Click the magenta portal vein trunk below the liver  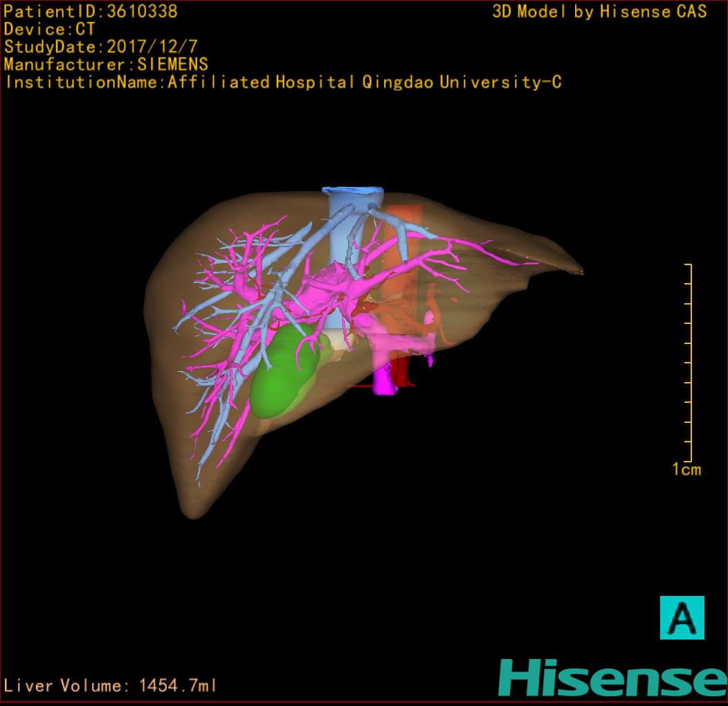[383, 379]
